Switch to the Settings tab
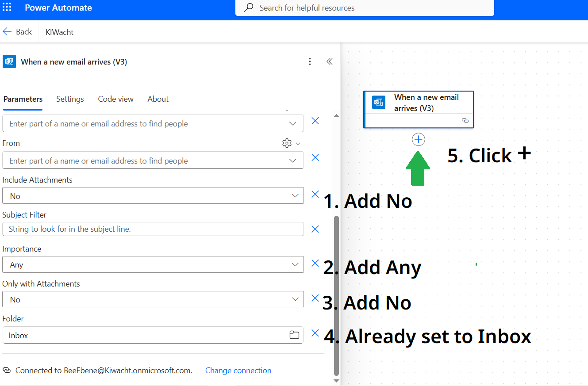Screen dimensions: 588x386 (x=70, y=99)
